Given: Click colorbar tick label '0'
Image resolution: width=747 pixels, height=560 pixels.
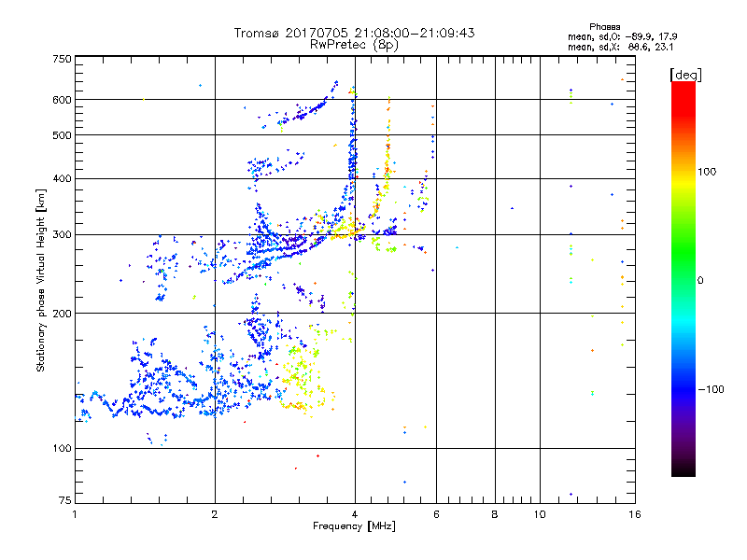Looking at the screenshot, I should pyautogui.click(x=700, y=281).
